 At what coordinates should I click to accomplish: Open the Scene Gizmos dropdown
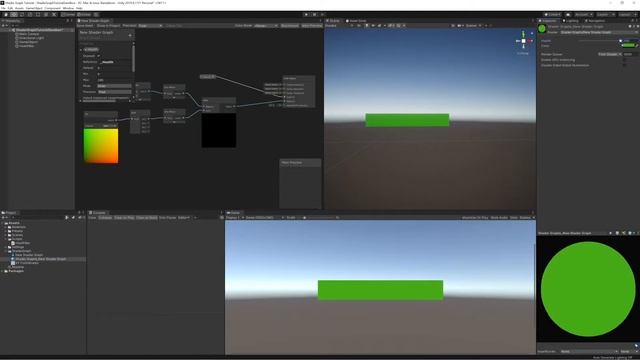coord(473,25)
